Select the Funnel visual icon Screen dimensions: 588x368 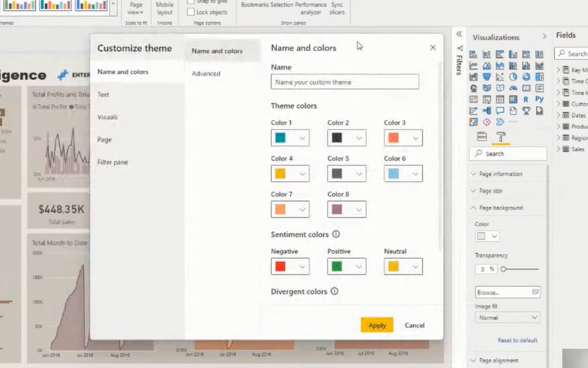(x=487, y=77)
